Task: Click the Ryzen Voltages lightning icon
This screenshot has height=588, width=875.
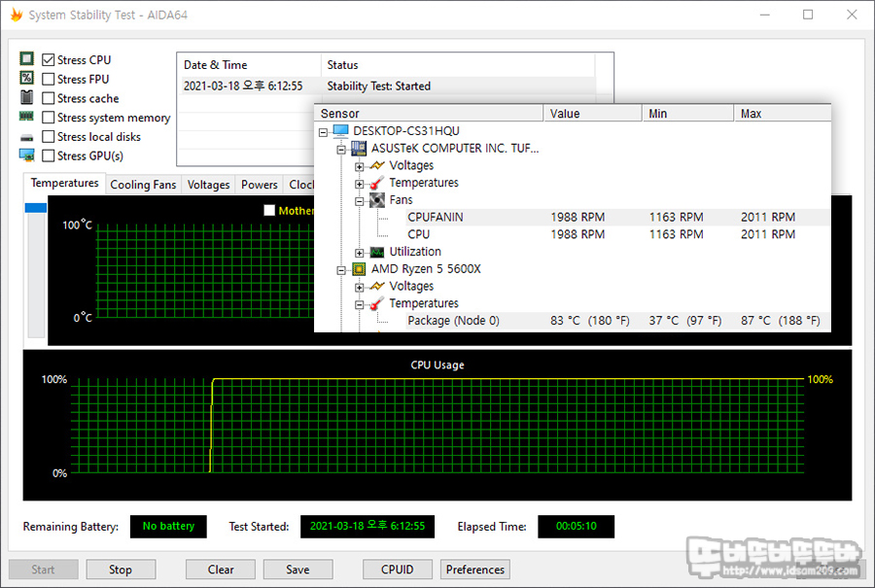Action: point(377,286)
